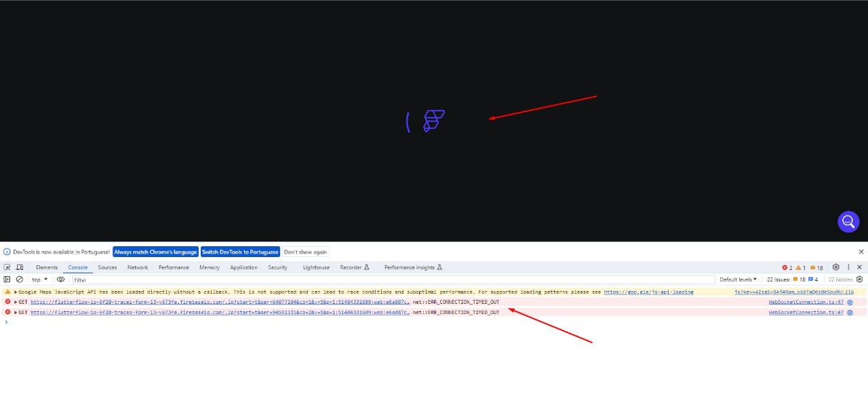Open the Network tab
Image resolution: width=868 pixels, height=409 pixels.
tap(138, 267)
